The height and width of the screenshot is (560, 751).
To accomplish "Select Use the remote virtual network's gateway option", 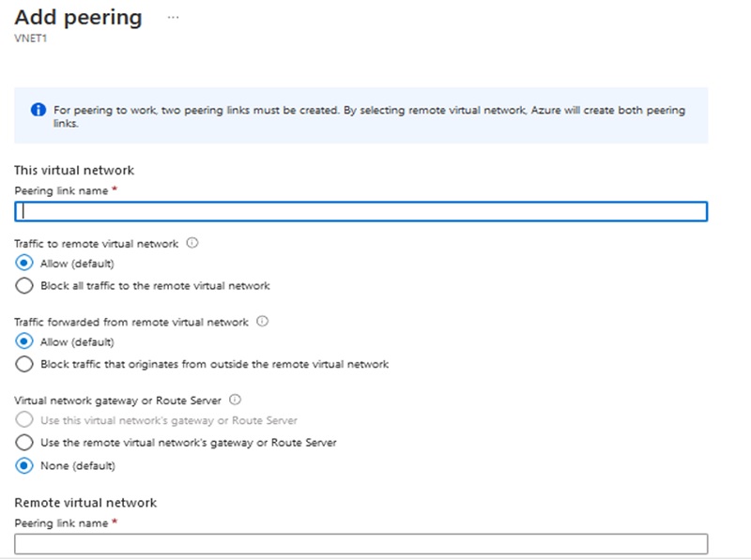I will [x=24, y=443].
